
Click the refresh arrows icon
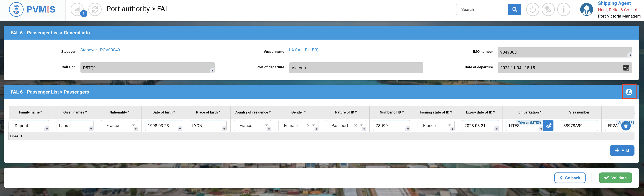tap(95, 10)
